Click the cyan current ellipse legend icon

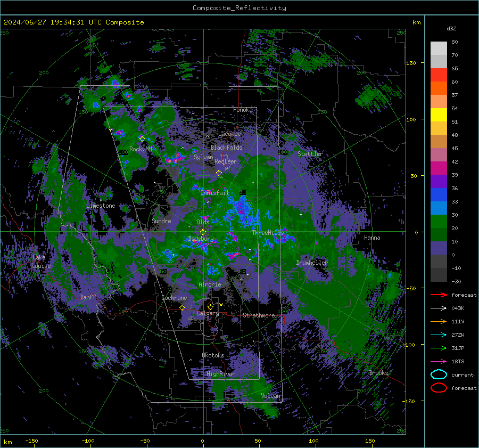[439, 374]
